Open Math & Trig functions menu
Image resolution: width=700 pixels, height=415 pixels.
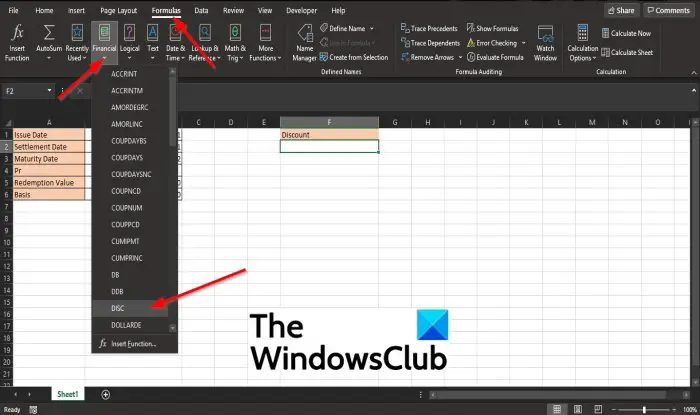(x=235, y=43)
